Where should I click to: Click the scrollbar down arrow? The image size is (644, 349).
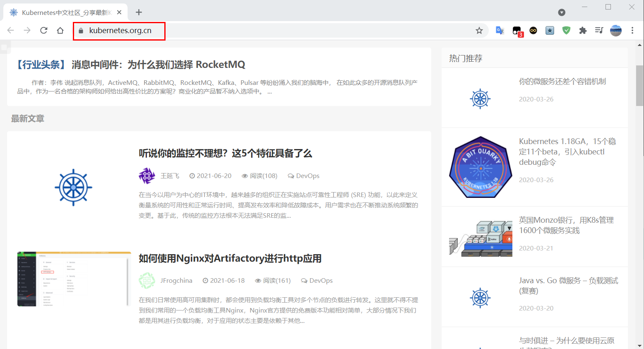click(640, 345)
